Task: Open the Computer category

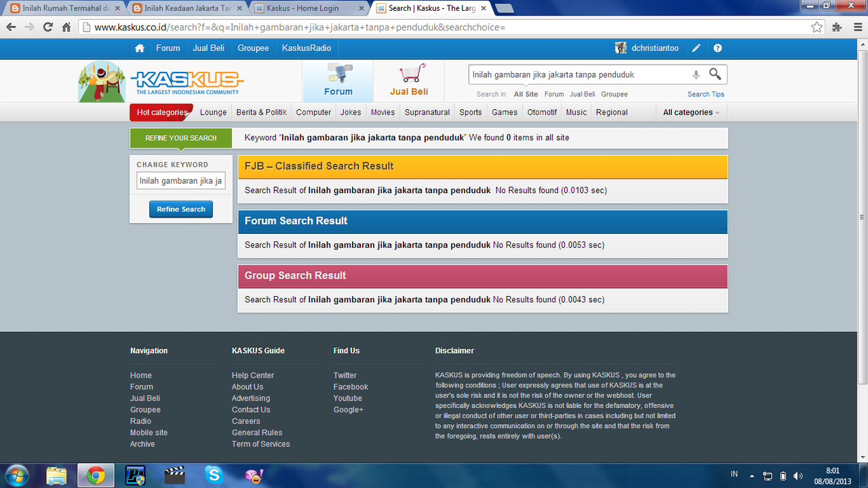Action: [314, 113]
